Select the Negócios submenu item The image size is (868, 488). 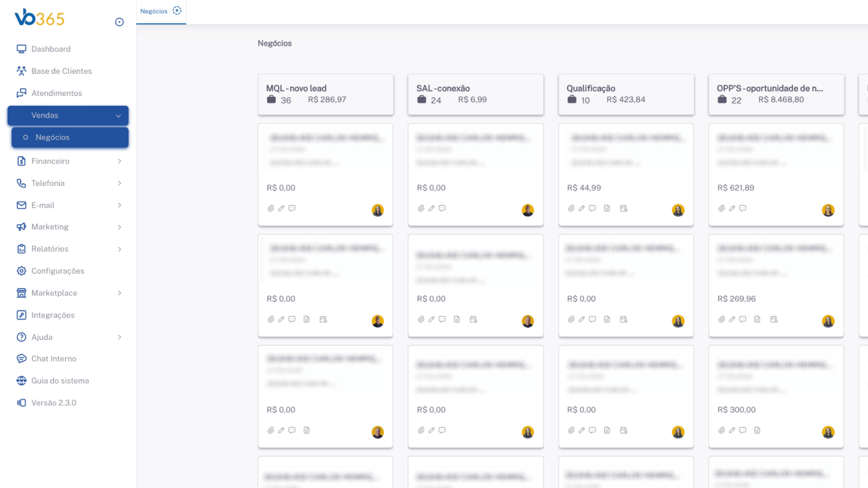point(70,137)
